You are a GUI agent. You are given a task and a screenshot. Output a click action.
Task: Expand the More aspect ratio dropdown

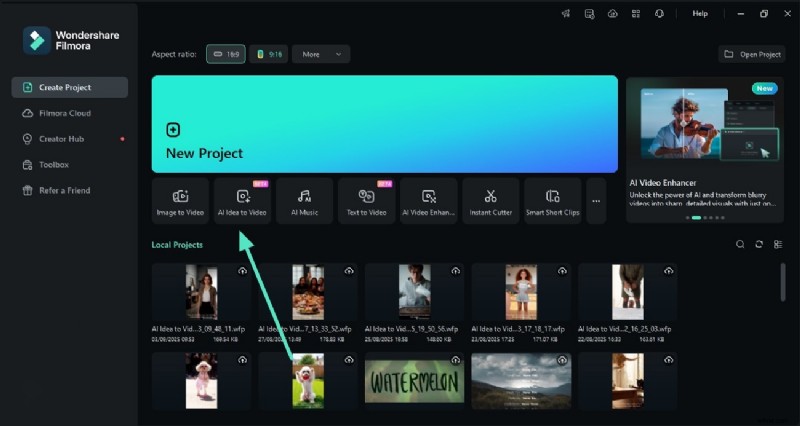pyautogui.click(x=321, y=54)
